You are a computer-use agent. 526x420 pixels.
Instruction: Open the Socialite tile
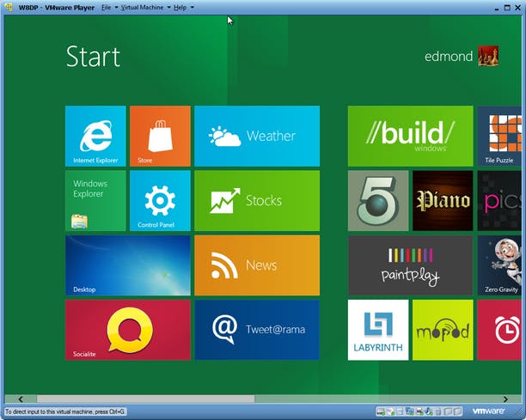[x=128, y=330]
